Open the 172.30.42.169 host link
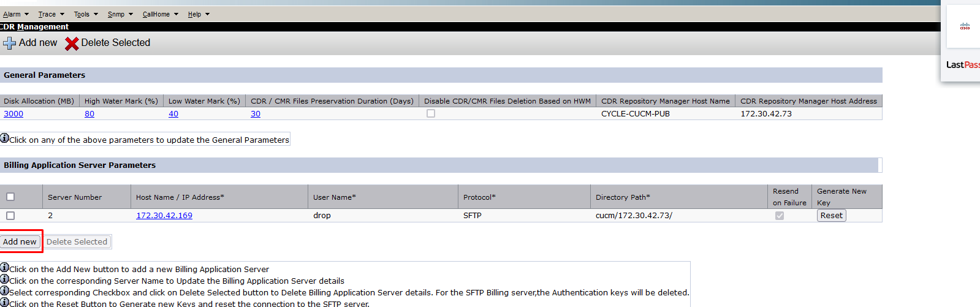Screen dimensions: 980x307 pos(164,216)
